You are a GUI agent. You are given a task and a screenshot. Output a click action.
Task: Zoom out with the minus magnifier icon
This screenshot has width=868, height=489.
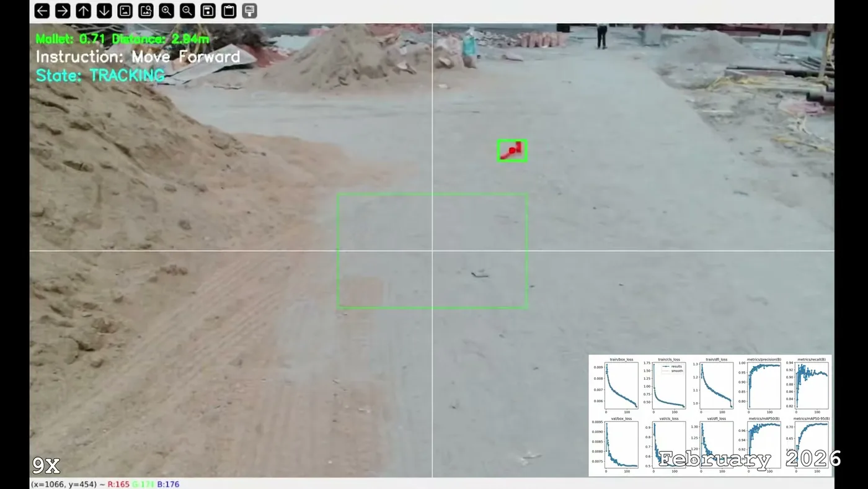tap(187, 11)
